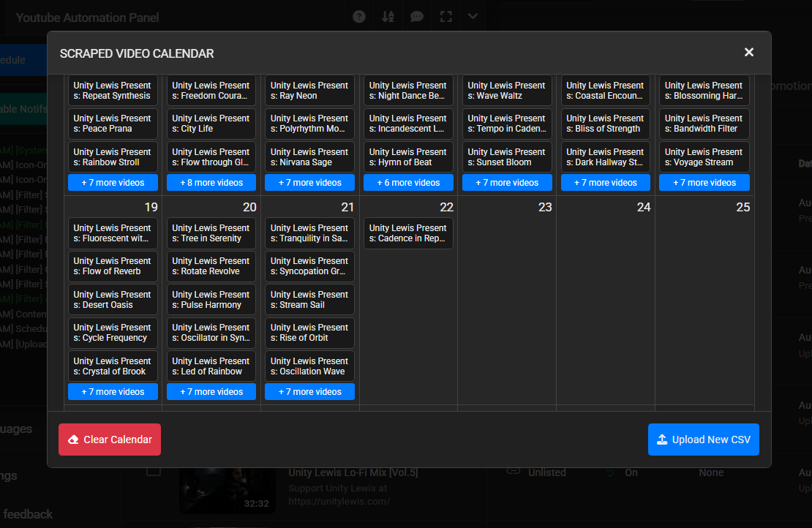Image resolution: width=812 pixels, height=528 pixels.
Task: Select the 'Pulse Harmony' video entry
Action: coord(211,300)
